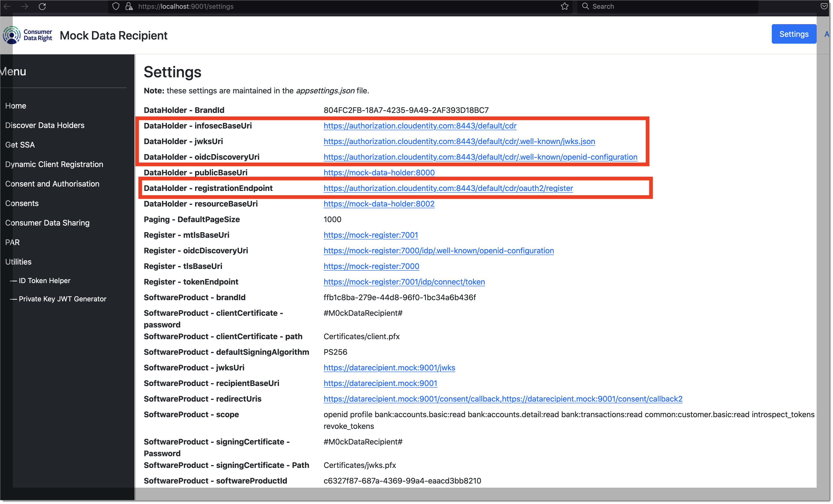Click the browser forward arrow
The width and height of the screenshot is (833, 504).
25,6
